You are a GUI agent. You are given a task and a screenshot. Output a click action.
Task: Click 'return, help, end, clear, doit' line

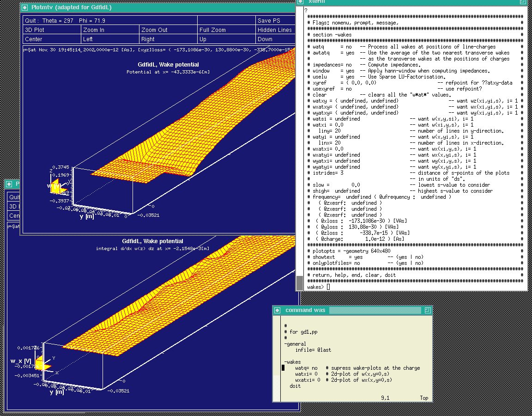coord(415,275)
